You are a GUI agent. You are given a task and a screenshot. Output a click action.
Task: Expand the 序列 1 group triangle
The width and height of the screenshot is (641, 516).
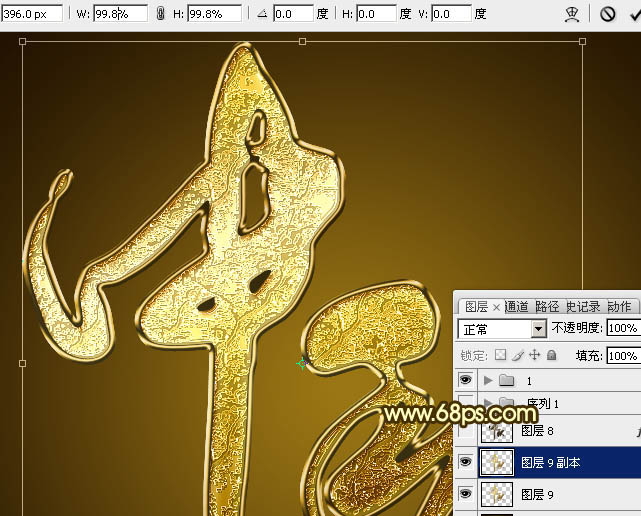click(x=488, y=401)
